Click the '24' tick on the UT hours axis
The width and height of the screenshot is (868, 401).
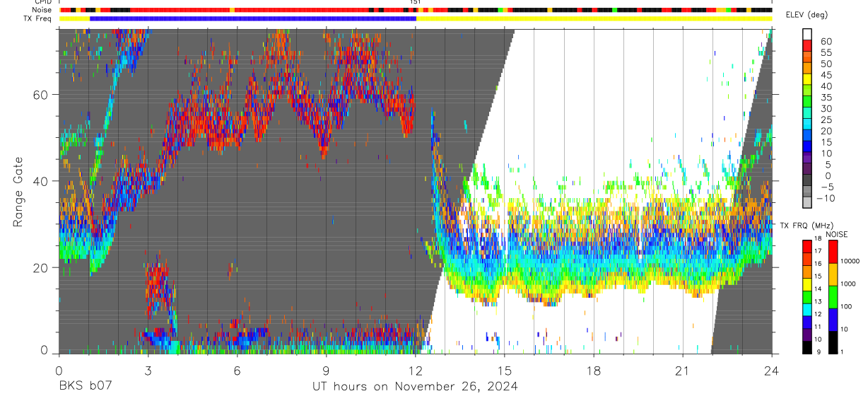tap(772, 371)
